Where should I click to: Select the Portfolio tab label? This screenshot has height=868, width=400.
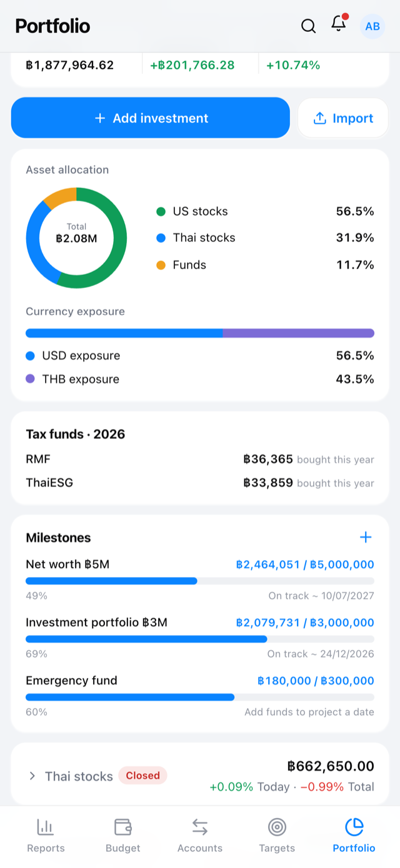tap(354, 848)
